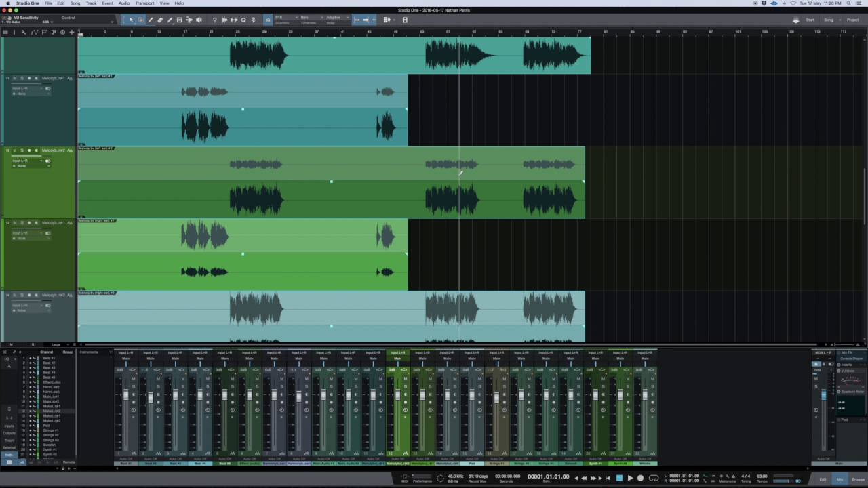Click the Return to Zero transport button
The height and width of the screenshot is (488, 868).
coord(608,478)
